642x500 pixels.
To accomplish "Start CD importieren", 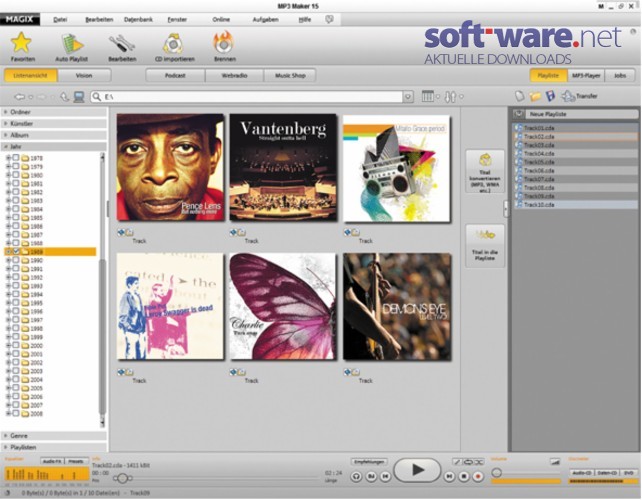I will pos(174,44).
